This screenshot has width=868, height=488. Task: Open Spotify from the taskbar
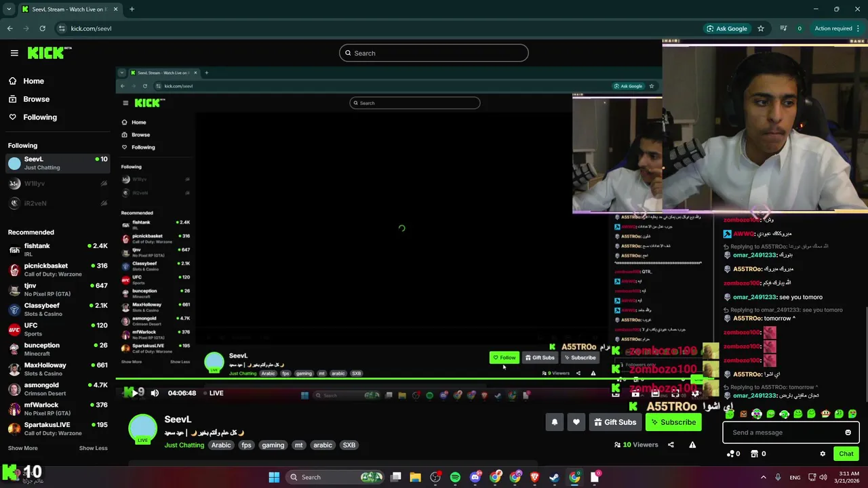coord(455,477)
